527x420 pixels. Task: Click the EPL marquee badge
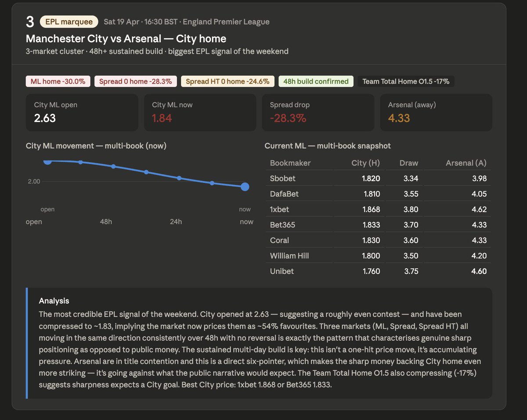coord(69,22)
